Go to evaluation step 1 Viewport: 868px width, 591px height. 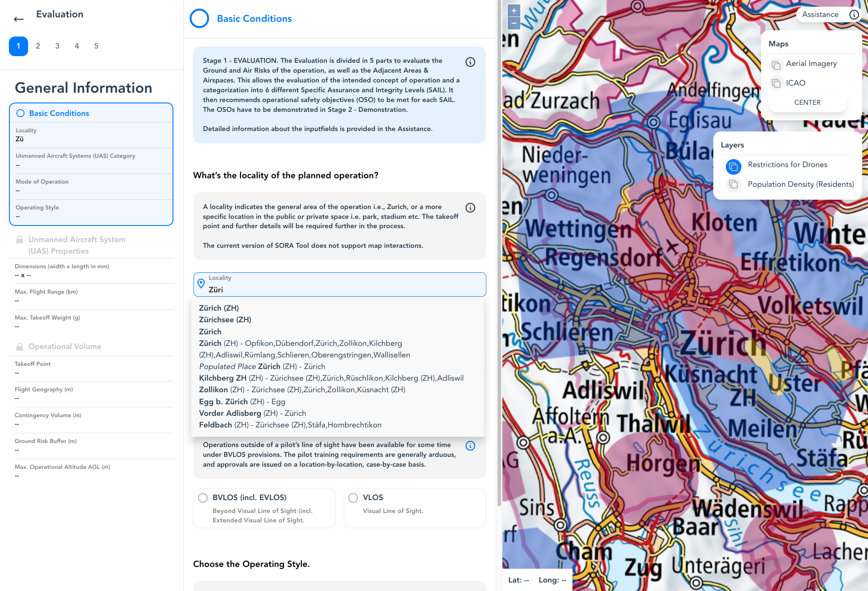pos(18,46)
